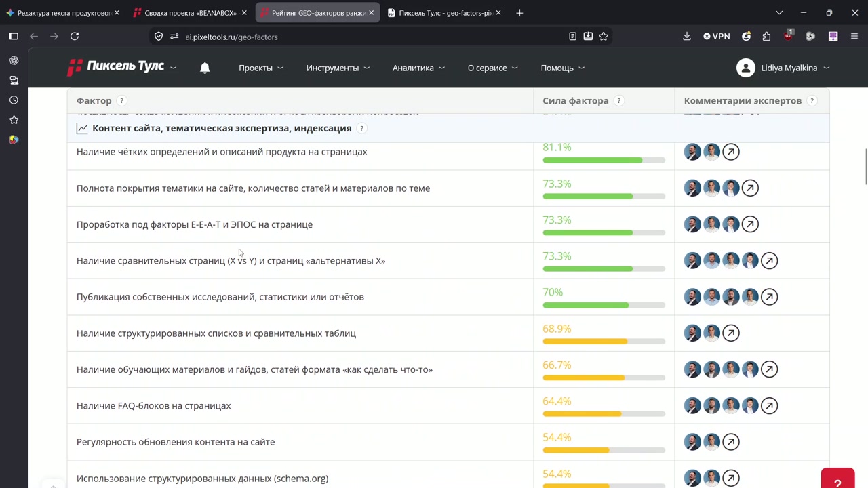Click the Пиксель Тулс logo

pos(115,67)
